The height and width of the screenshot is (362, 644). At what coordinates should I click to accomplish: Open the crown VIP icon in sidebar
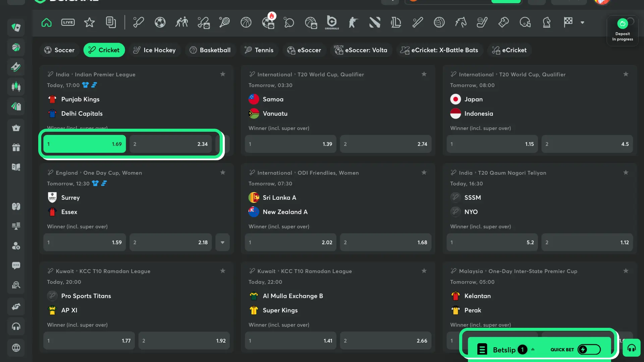click(16, 128)
